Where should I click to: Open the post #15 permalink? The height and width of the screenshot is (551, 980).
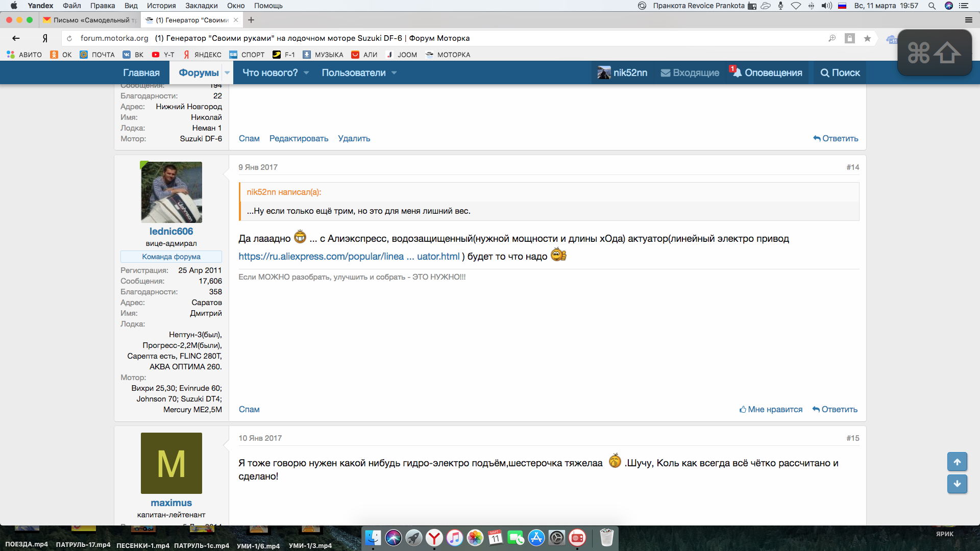pyautogui.click(x=853, y=438)
